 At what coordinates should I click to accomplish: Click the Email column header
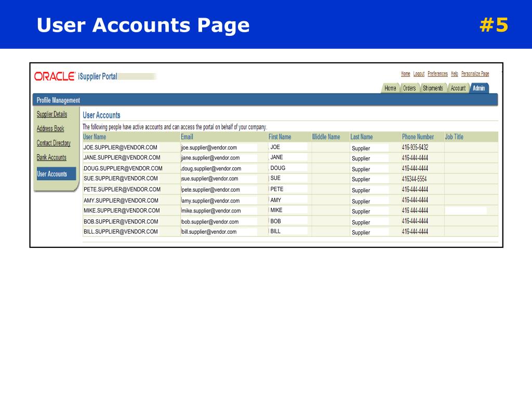[x=187, y=137]
